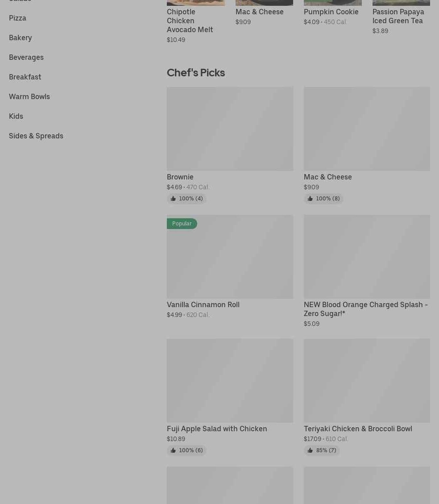
Task: Open the Warm Bowls category
Action: (x=29, y=96)
